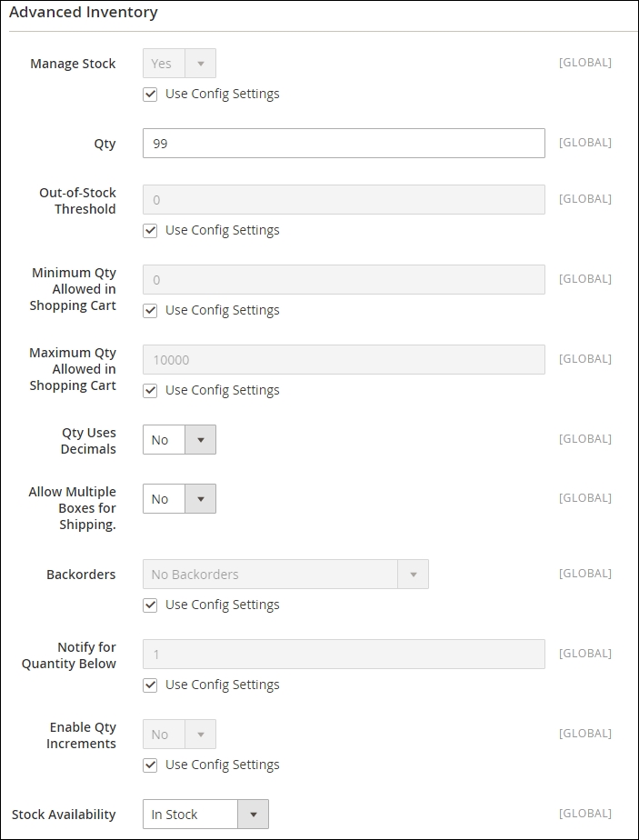Viewport: 639px width, 840px height.
Task: Click the Notify for Quantity Below field
Action: pyautogui.click(x=344, y=655)
